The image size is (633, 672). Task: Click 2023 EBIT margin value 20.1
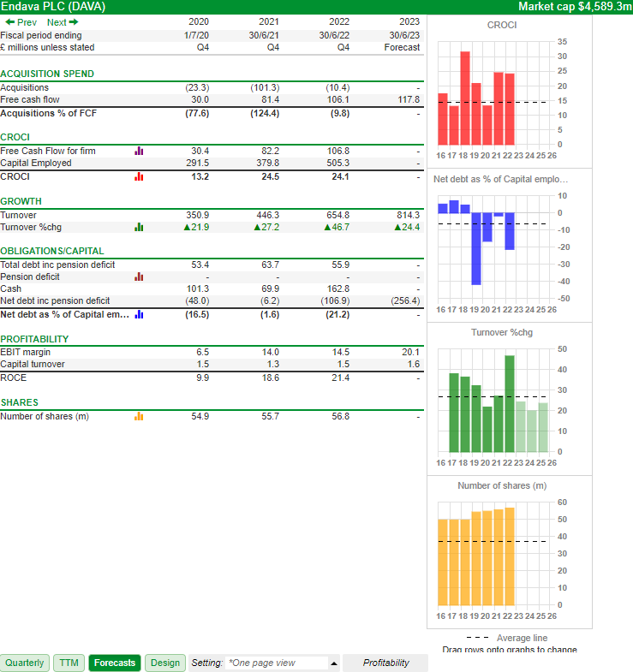pyautogui.click(x=411, y=353)
